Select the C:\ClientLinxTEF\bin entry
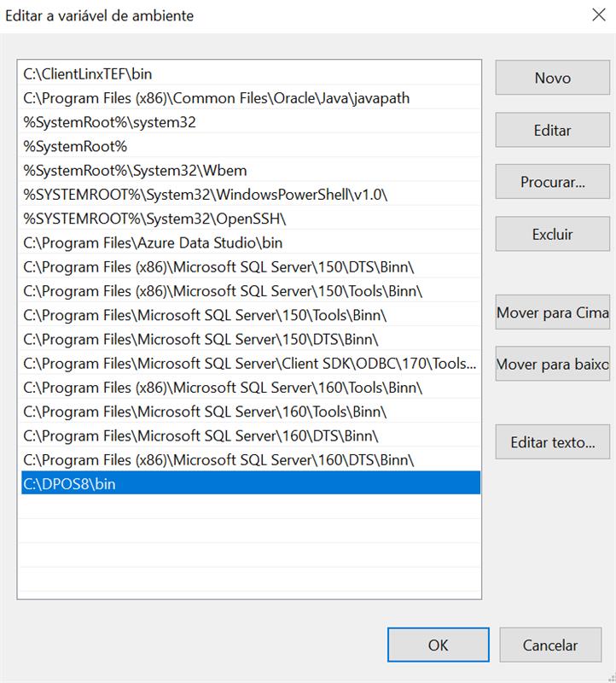The width and height of the screenshot is (616, 683). (x=88, y=74)
